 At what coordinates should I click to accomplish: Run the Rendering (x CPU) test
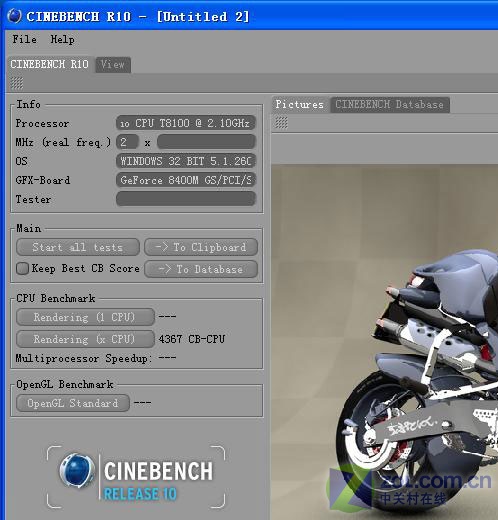click(85, 339)
